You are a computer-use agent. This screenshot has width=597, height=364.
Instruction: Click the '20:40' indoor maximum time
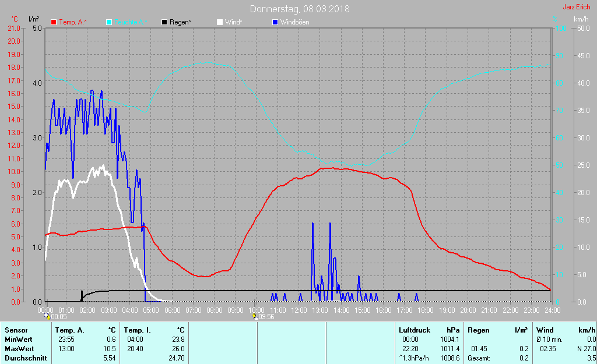coord(135,348)
